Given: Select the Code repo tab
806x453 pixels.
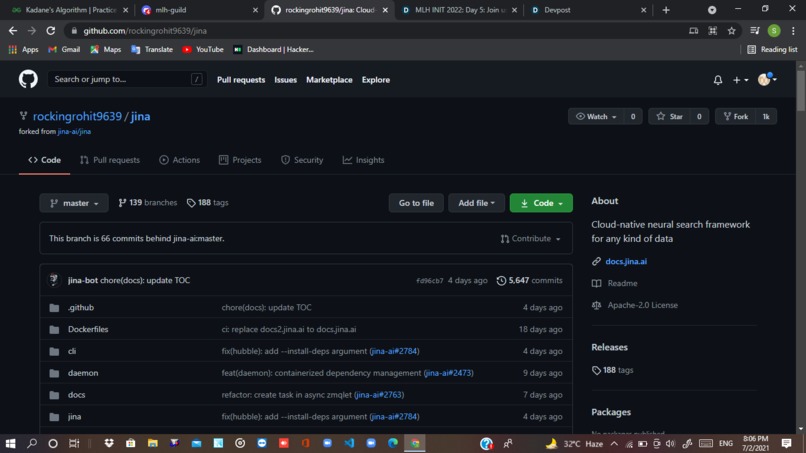Looking at the screenshot, I should [x=44, y=160].
